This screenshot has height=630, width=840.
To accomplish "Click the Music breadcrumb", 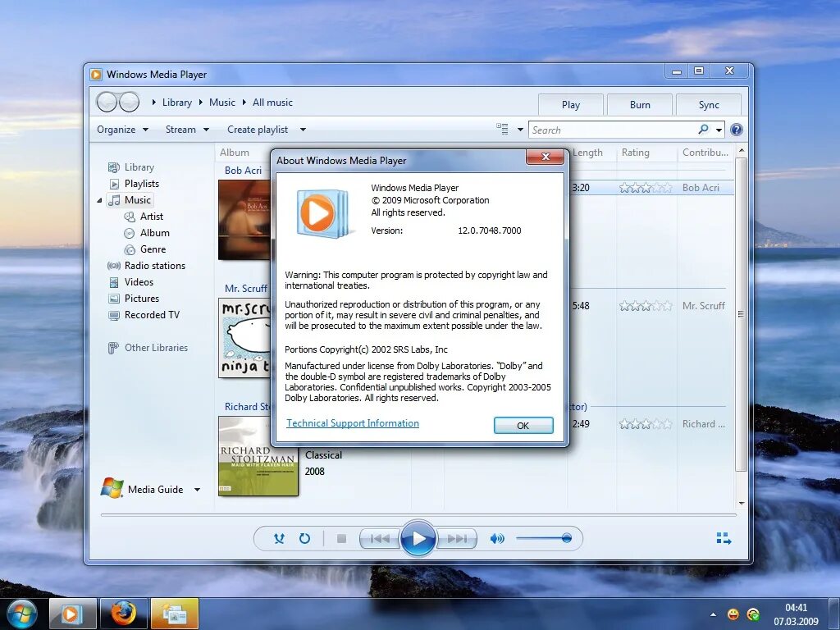I will 221,103.
